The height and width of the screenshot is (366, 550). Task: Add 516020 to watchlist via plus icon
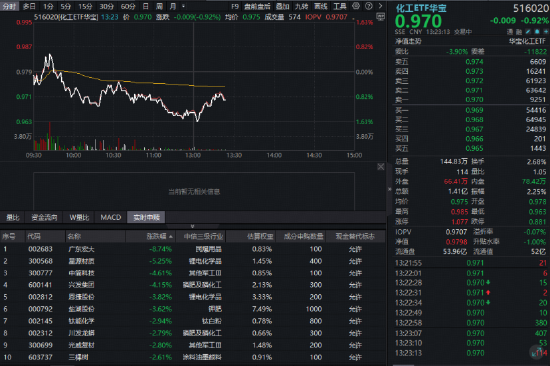tap(546, 32)
